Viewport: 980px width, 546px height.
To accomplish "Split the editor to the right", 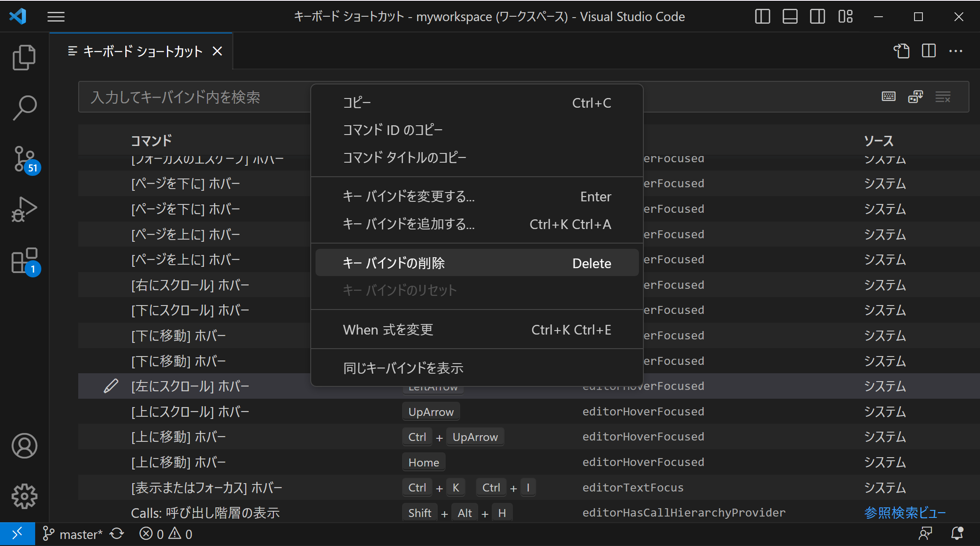I will tap(929, 51).
